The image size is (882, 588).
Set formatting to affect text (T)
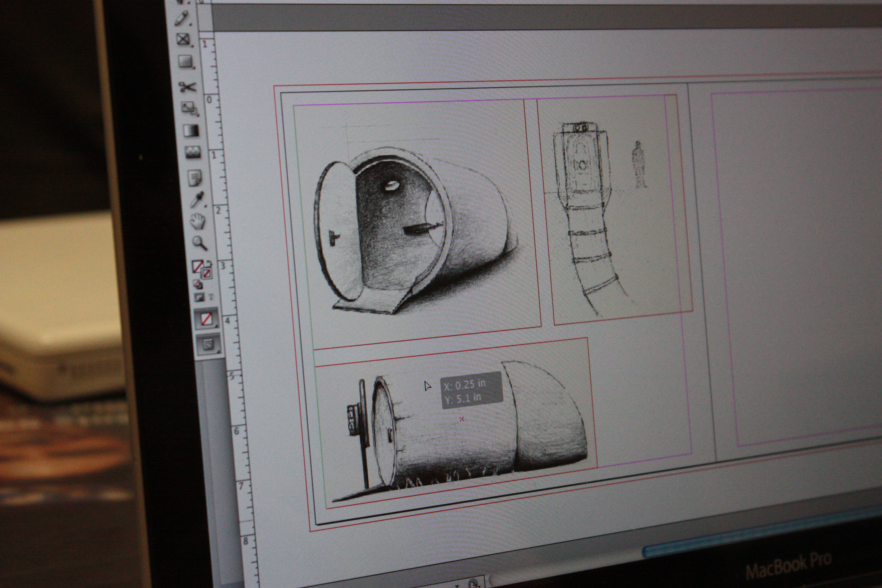(211, 297)
